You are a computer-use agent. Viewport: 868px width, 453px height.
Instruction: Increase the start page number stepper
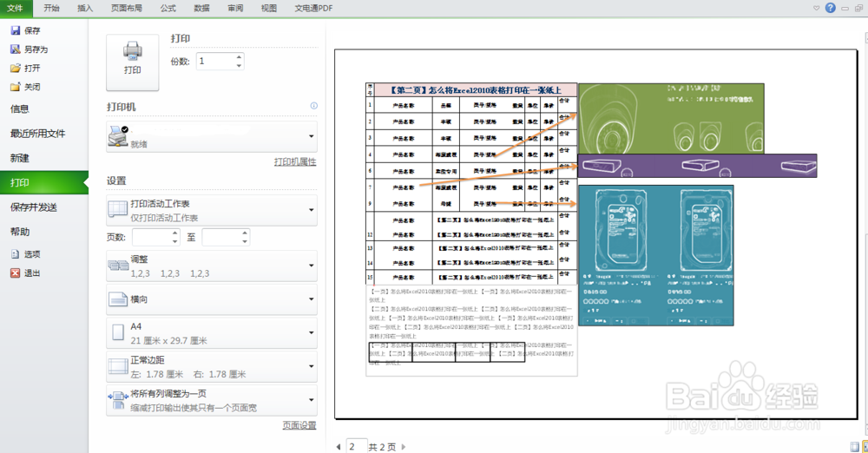(x=175, y=233)
